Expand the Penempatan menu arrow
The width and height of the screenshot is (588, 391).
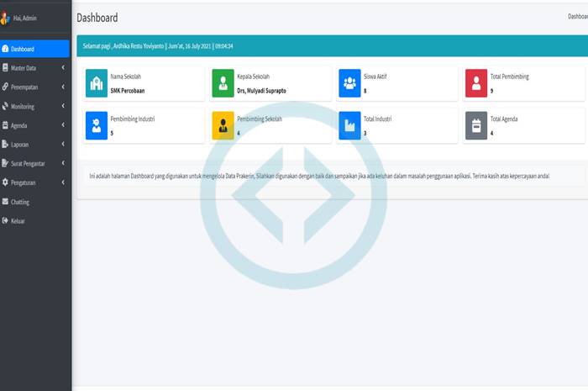[x=63, y=87]
